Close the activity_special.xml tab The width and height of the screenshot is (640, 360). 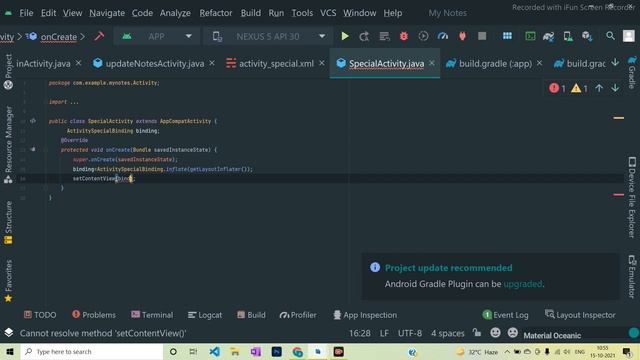pos(322,63)
